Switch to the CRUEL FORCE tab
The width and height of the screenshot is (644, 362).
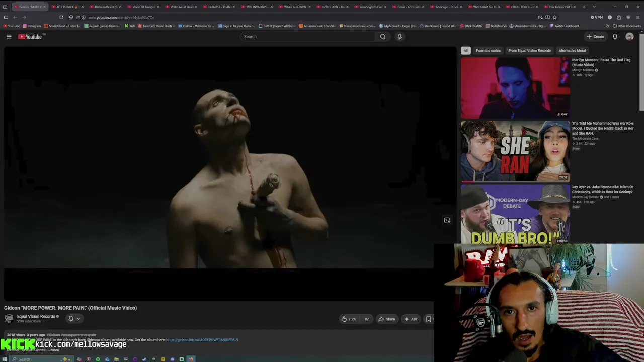(521, 7)
